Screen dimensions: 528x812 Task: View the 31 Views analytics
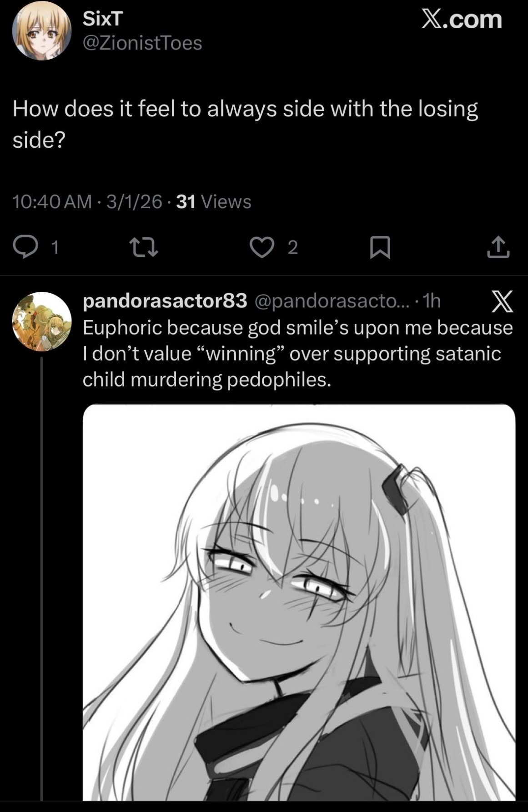(x=214, y=201)
